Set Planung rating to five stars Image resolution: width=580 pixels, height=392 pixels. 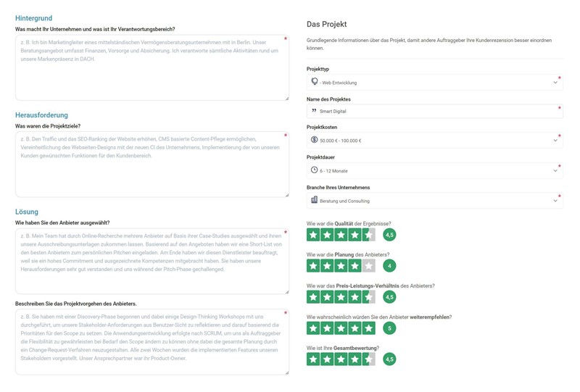pyautogui.click(x=368, y=266)
